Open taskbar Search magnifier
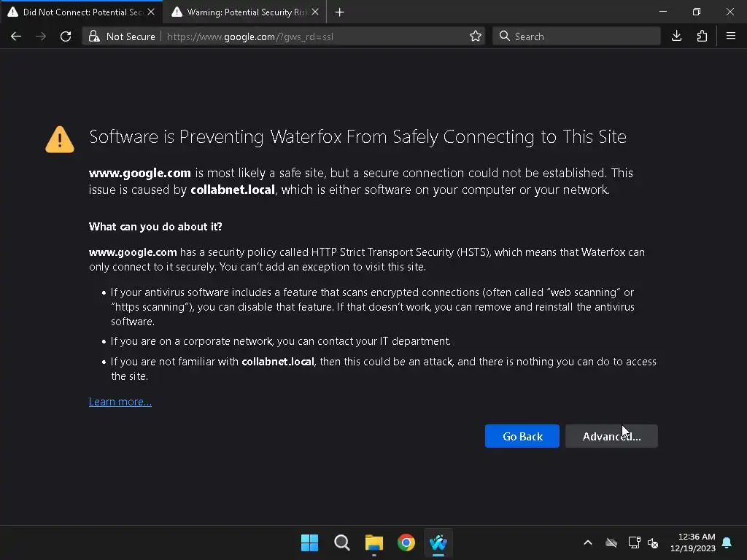Screen dimensions: 747x560 [341, 542]
